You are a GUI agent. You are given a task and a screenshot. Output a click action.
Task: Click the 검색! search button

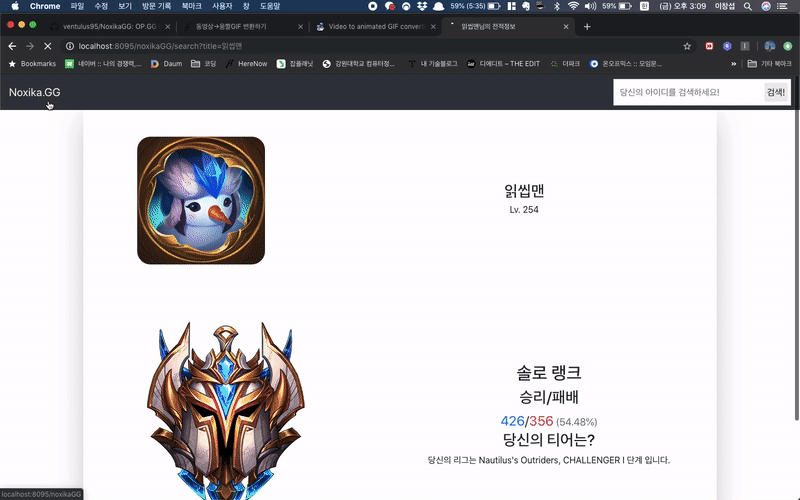pos(776,92)
